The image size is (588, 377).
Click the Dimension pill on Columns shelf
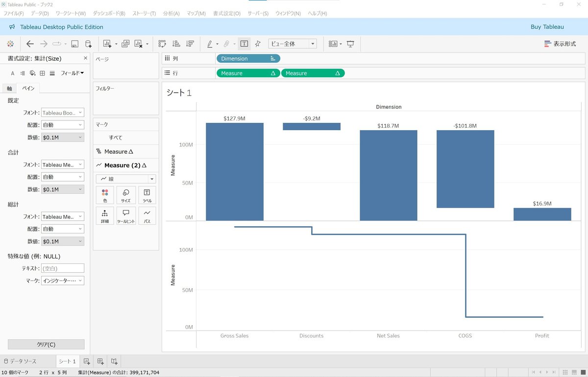pyautogui.click(x=248, y=59)
